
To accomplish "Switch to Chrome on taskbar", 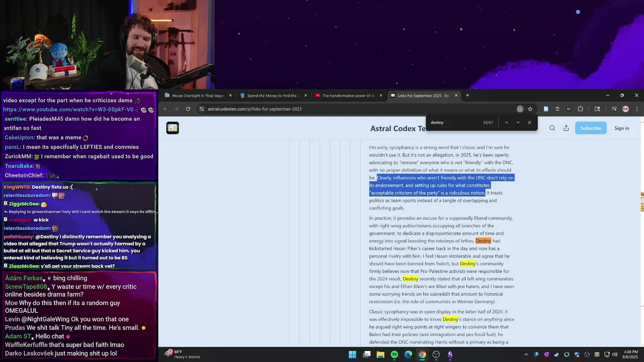I will click(422, 354).
